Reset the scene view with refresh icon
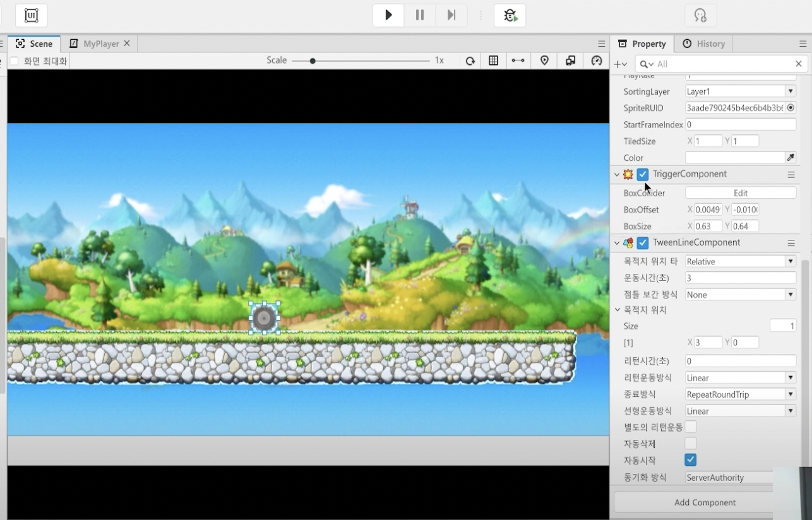The width and height of the screenshot is (812, 520). 470,61
